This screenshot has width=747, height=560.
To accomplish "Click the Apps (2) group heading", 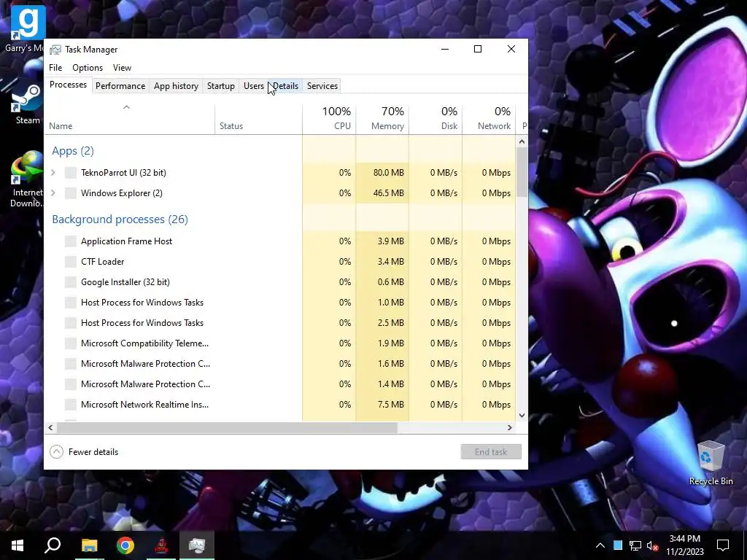I will pyautogui.click(x=73, y=151).
